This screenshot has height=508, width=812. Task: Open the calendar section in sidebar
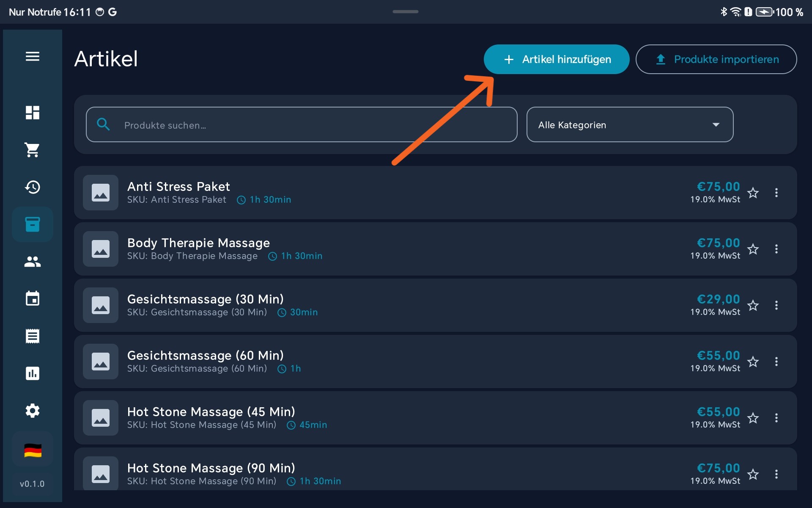pos(33,299)
